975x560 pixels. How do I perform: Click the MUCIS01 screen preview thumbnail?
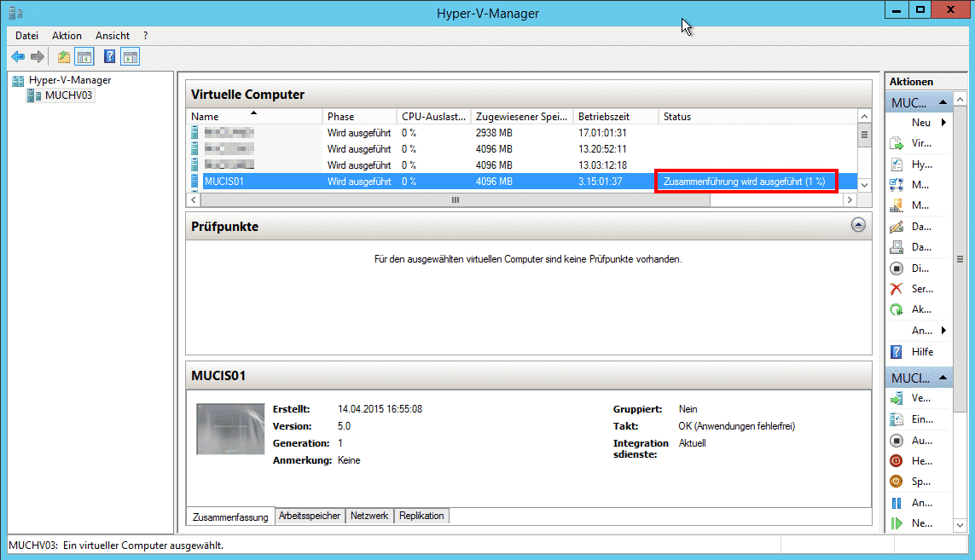230,430
